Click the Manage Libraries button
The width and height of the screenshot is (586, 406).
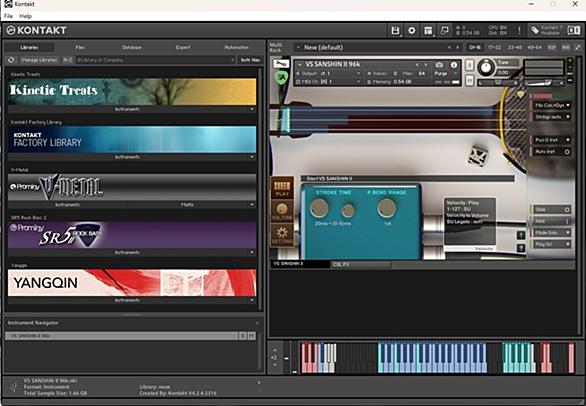[39, 60]
